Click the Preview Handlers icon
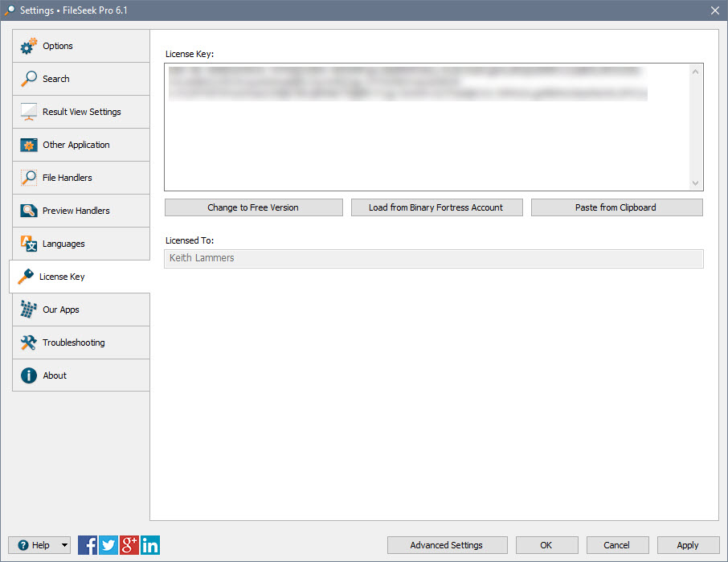Viewport: 728px width, 562px height. click(x=29, y=211)
